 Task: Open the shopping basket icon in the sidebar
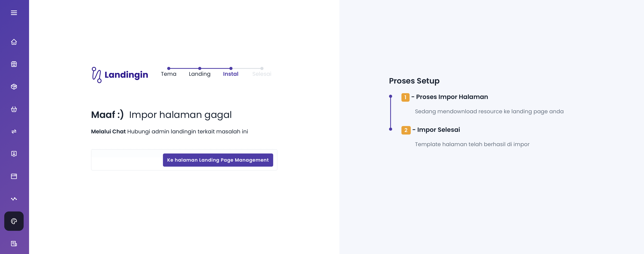[14, 109]
